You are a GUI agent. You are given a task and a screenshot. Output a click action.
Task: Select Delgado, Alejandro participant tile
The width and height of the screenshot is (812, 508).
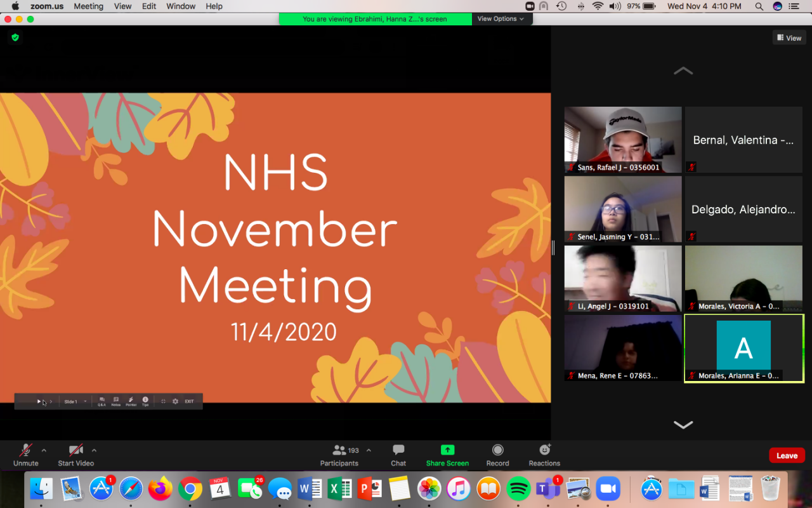[x=743, y=209]
